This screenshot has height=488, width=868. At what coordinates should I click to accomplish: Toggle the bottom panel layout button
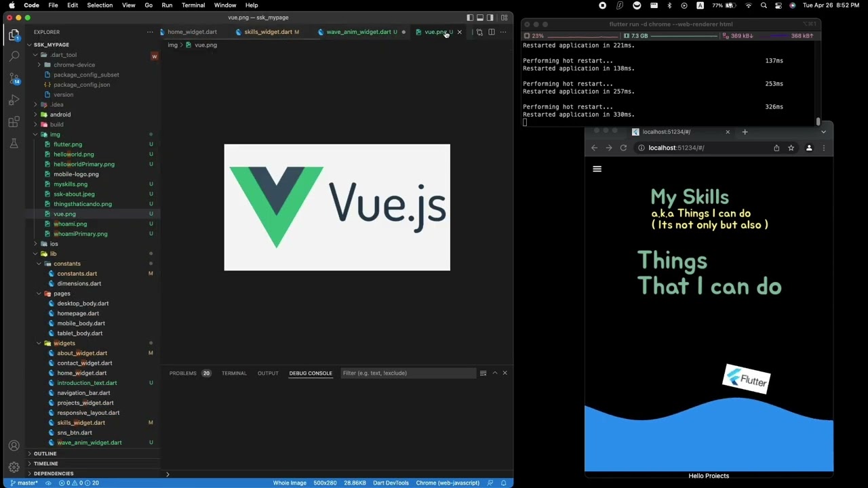tap(480, 18)
